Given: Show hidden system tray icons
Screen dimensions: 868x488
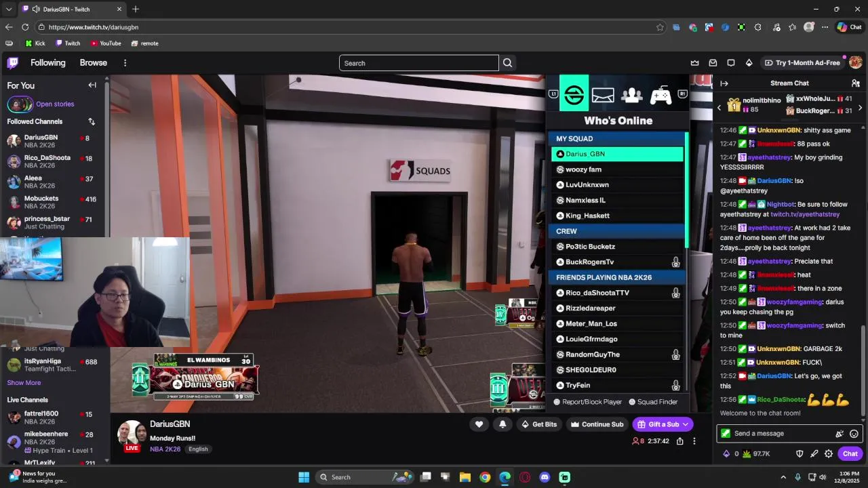Looking at the screenshot, I should tap(783, 477).
